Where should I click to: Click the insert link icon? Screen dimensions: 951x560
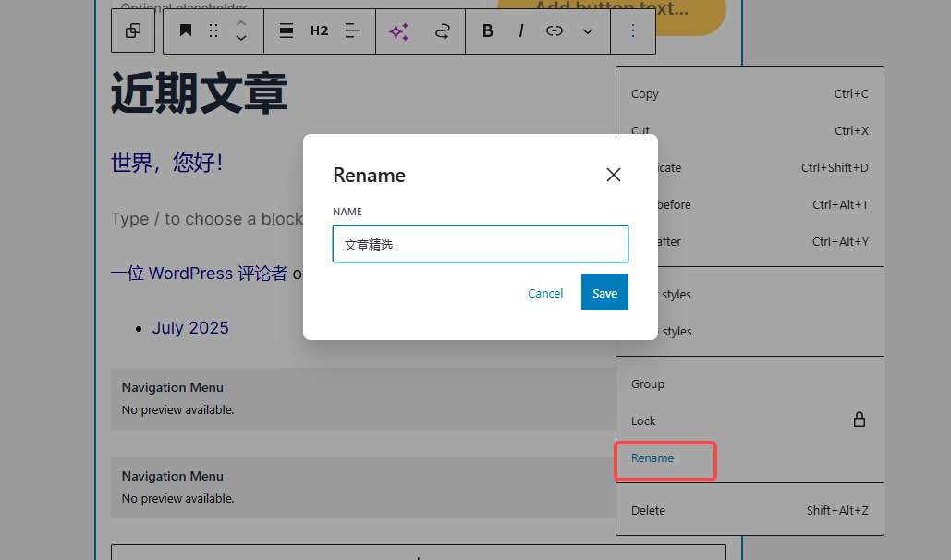point(555,31)
